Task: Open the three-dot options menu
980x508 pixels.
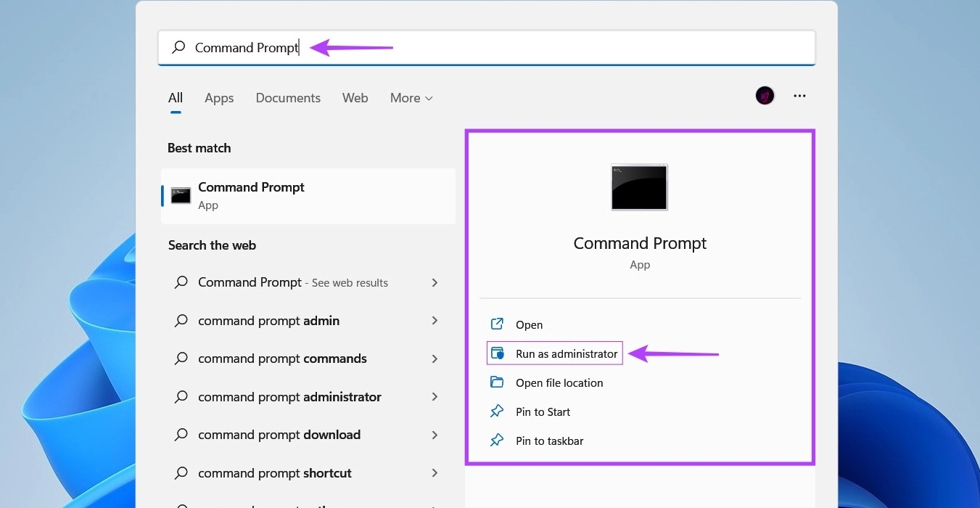Action: click(799, 96)
